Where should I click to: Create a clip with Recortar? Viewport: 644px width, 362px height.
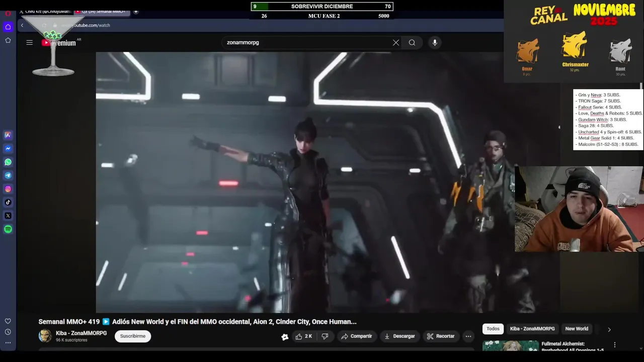click(440, 336)
